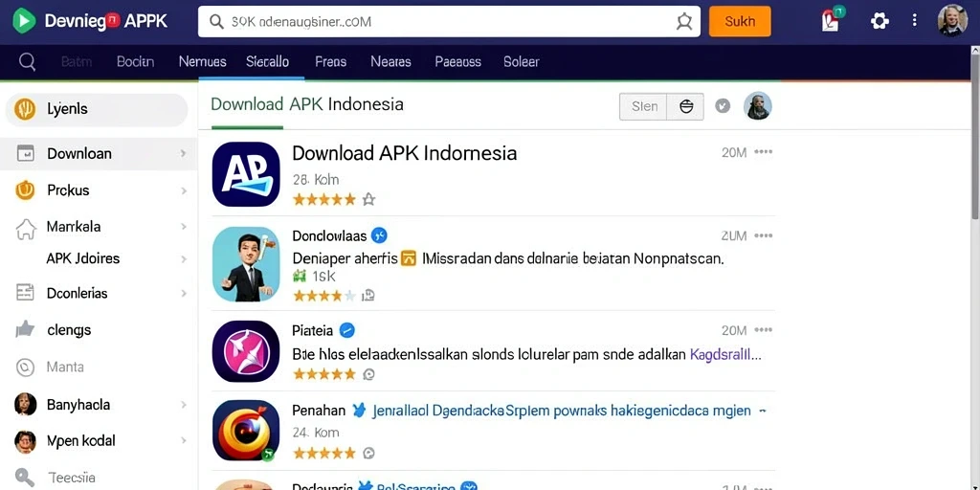Open the AP app icon thumbnail

[x=246, y=174]
